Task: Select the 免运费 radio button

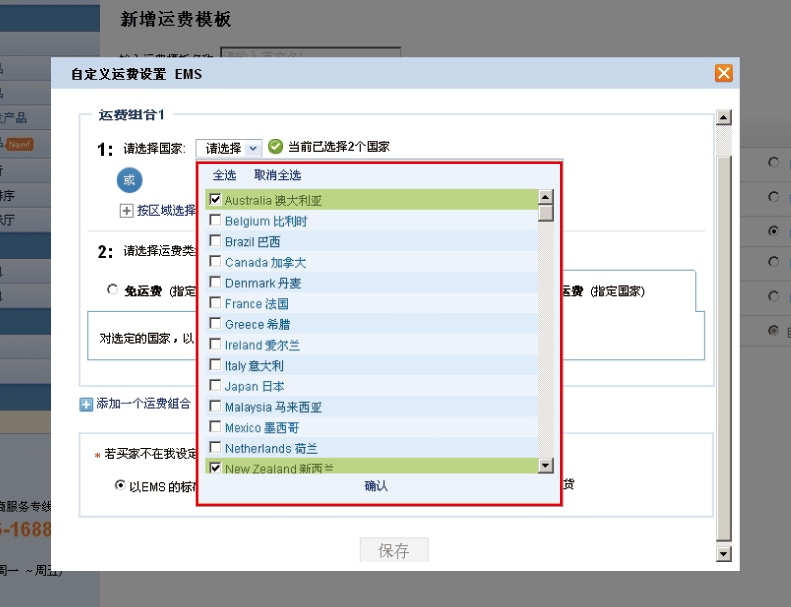Action: pos(112,290)
